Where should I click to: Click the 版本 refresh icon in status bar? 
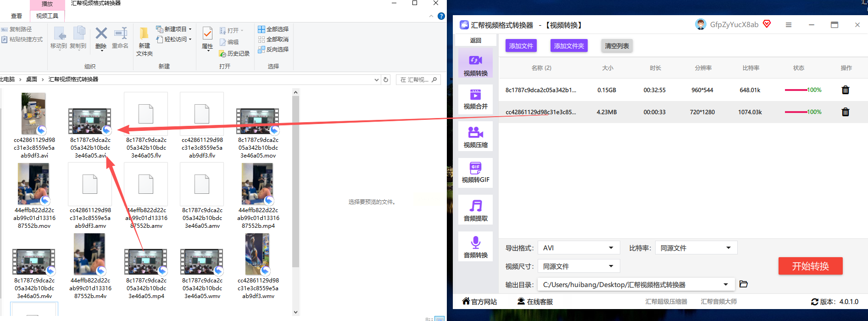coord(815,302)
